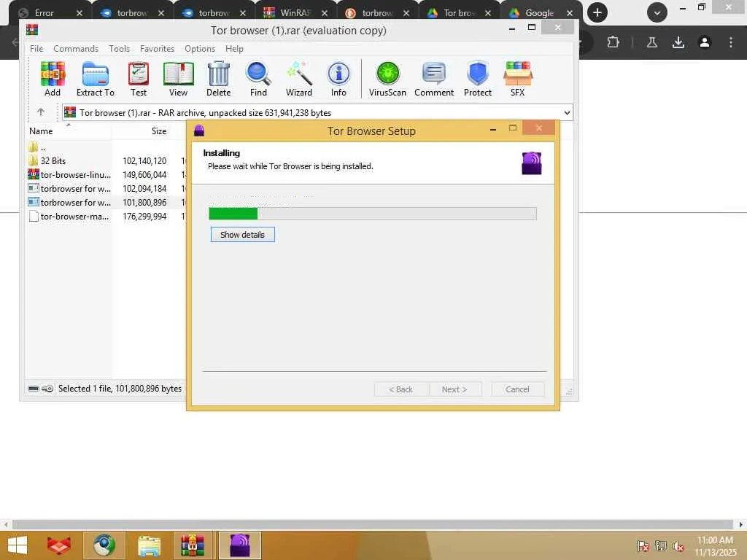
Task: Click the Action Center flag icon
Action: click(643, 546)
